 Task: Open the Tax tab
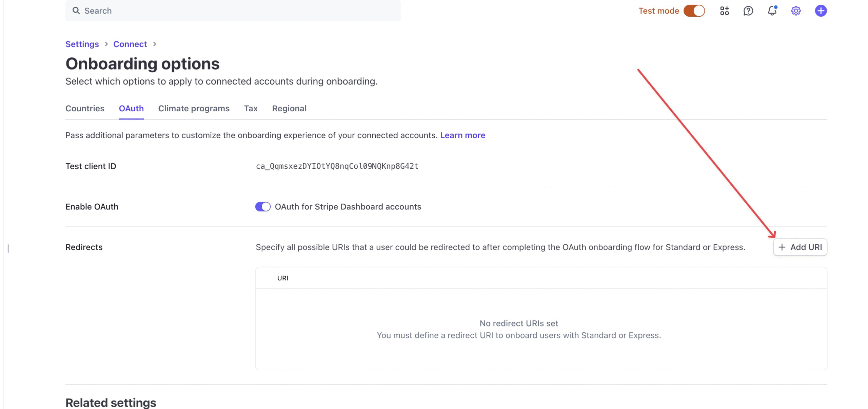pos(251,108)
